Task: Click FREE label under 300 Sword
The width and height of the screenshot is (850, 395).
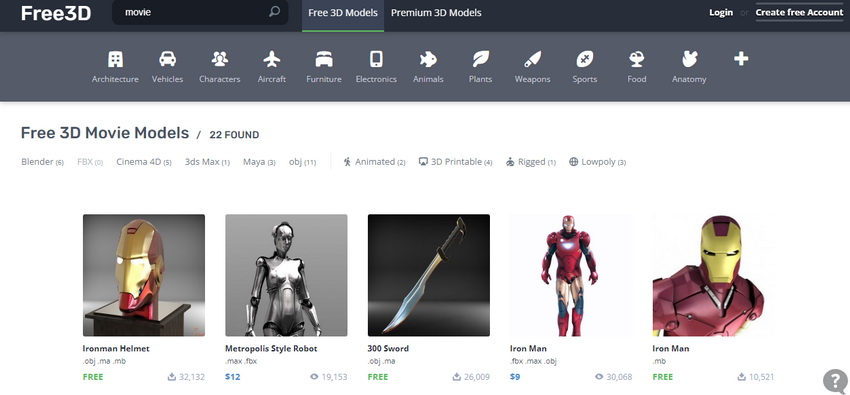Action: click(378, 377)
